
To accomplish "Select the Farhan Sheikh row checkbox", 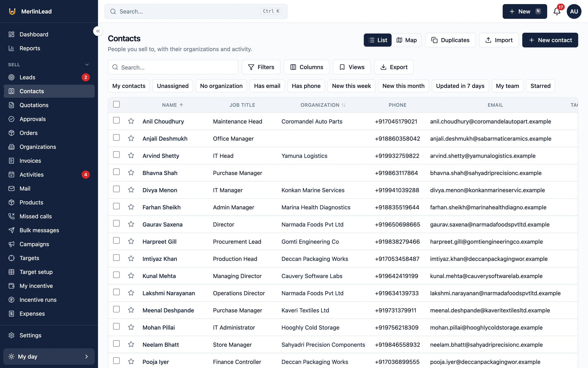I will coord(116,206).
